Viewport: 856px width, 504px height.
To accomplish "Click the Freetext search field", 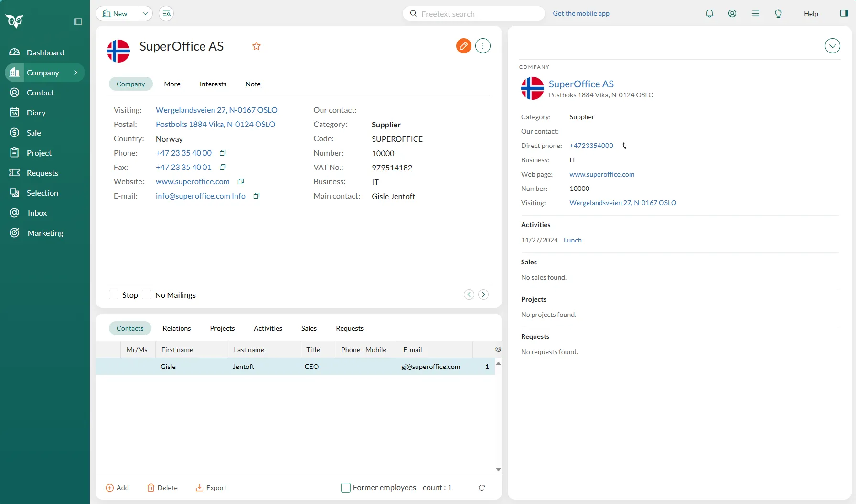I will click(478, 14).
